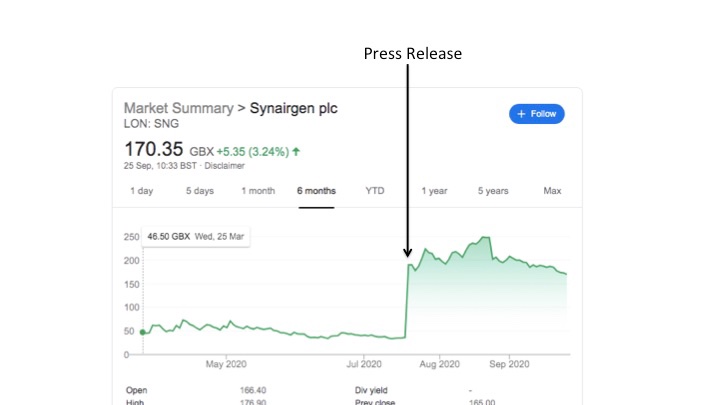The width and height of the screenshot is (720, 405).
Task: Switch to the 5 days tab
Action: point(200,191)
